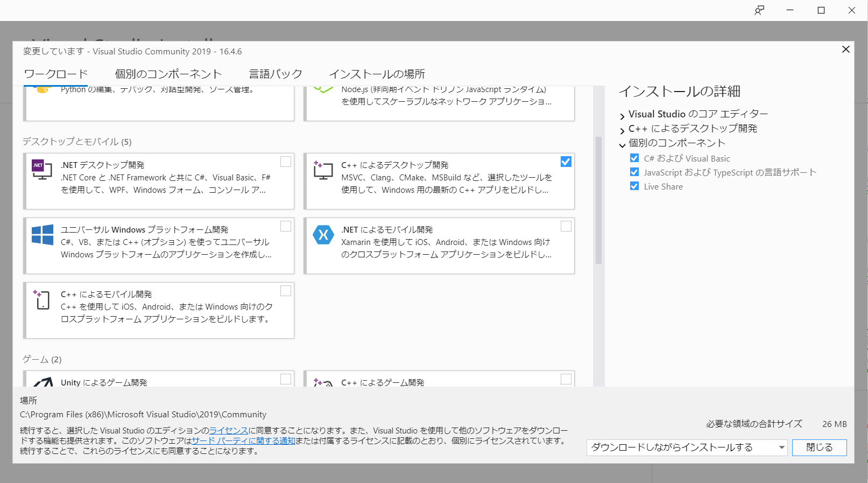Click the 必要な領域の合計サイズ label

[x=754, y=424]
